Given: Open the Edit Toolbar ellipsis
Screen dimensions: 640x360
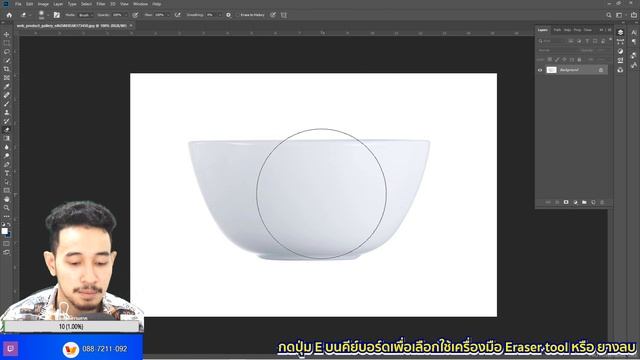Looking at the screenshot, I should (x=7, y=216).
